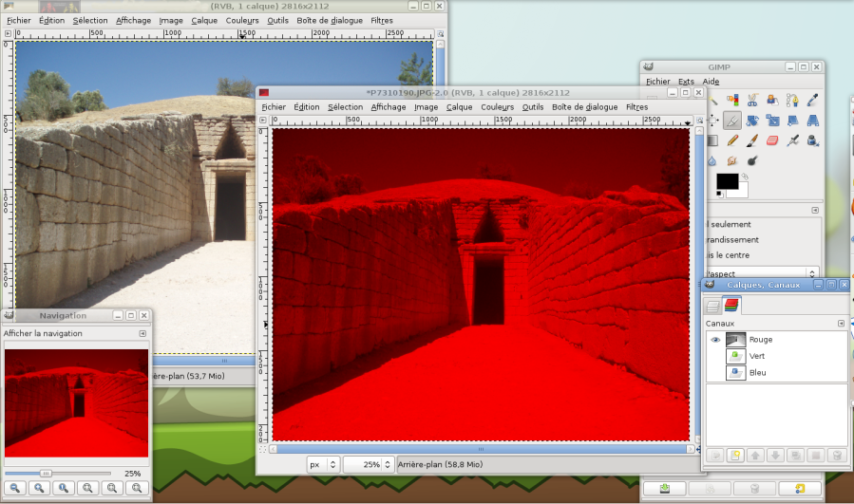The image size is (854, 504).
Task: Open the Couleurs menu in red image window
Action: (x=497, y=107)
